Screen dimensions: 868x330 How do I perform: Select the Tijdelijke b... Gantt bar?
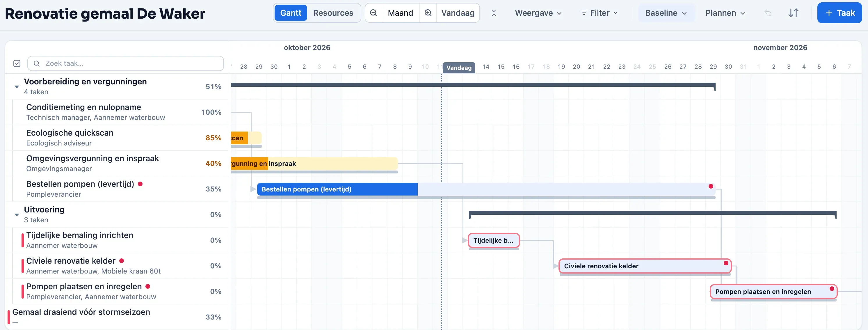click(494, 240)
